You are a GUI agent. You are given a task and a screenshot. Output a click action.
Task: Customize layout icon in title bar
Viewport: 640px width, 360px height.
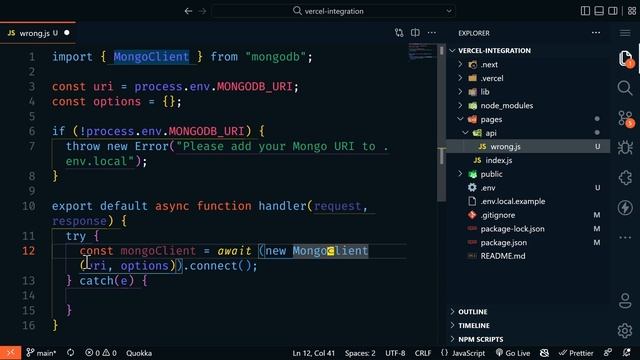pyautogui.click(x=632, y=11)
